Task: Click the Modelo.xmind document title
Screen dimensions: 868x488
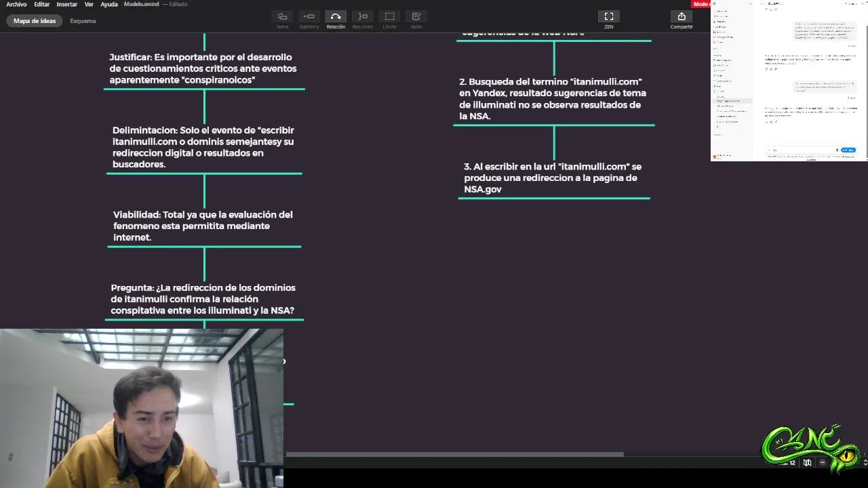Action: click(x=141, y=4)
